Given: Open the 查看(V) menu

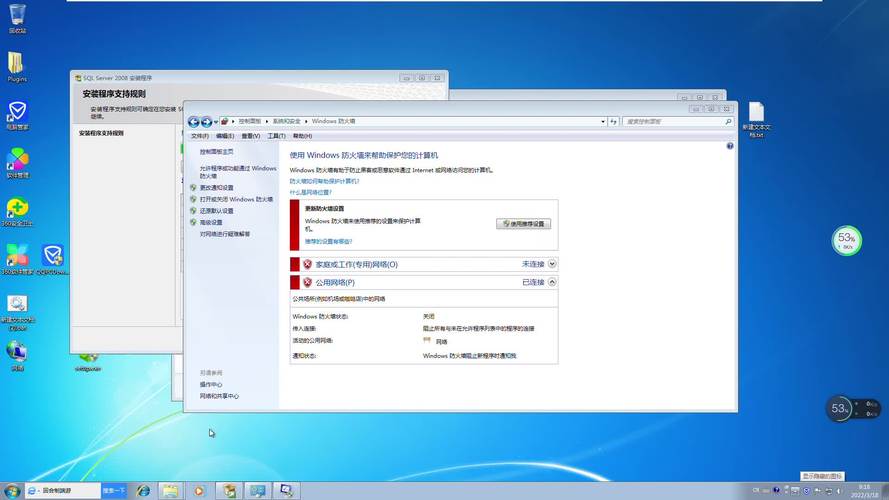Looking at the screenshot, I should tap(250, 136).
